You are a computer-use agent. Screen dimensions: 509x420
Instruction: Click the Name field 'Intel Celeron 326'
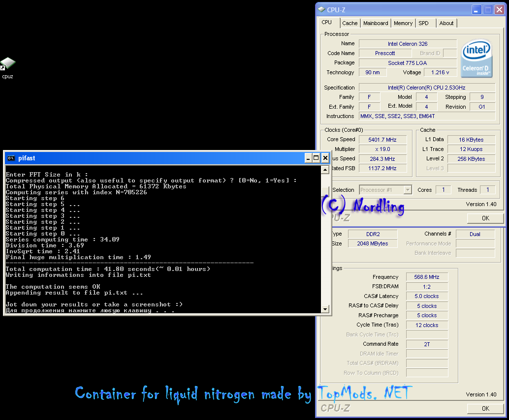408,44
